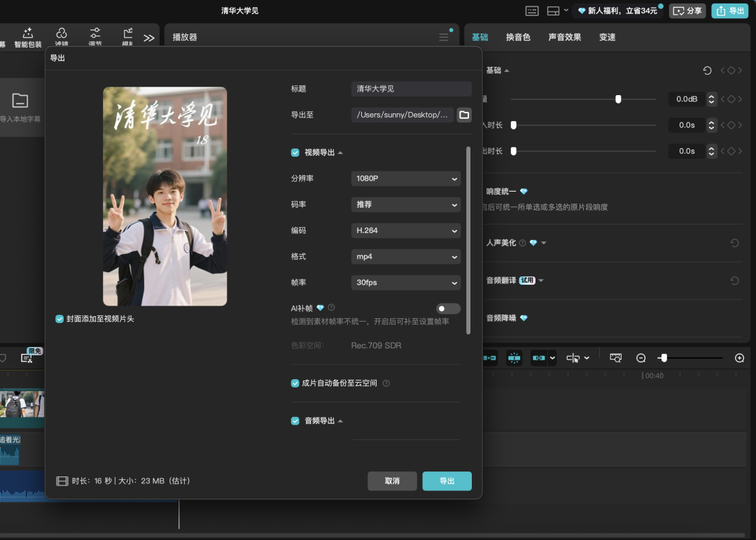
Task: Switch to the 变速 tab
Action: [x=607, y=37]
